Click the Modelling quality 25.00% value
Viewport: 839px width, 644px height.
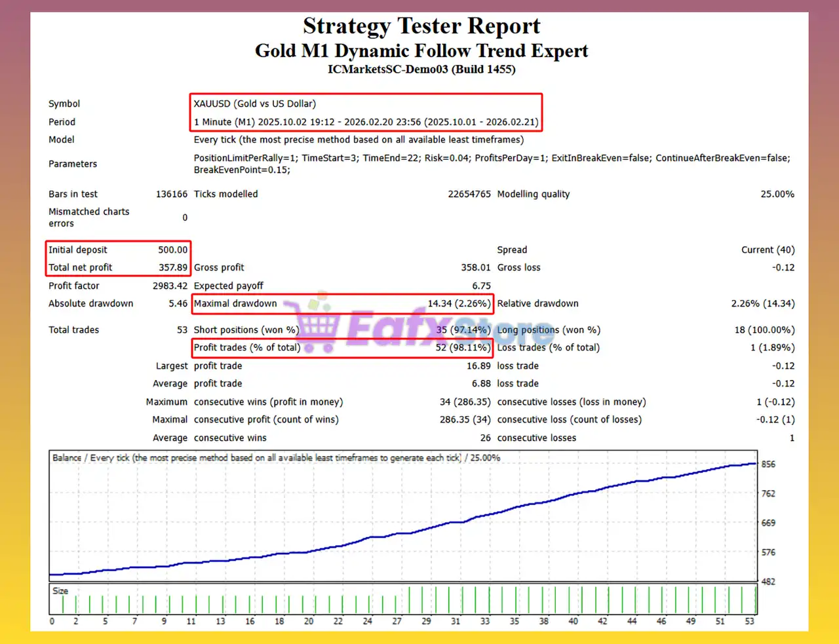[777, 194]
